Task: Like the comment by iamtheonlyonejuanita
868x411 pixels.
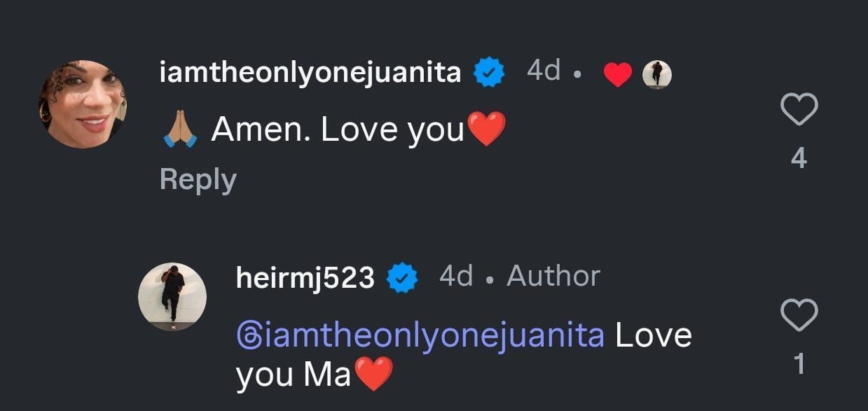Action: 799,110
